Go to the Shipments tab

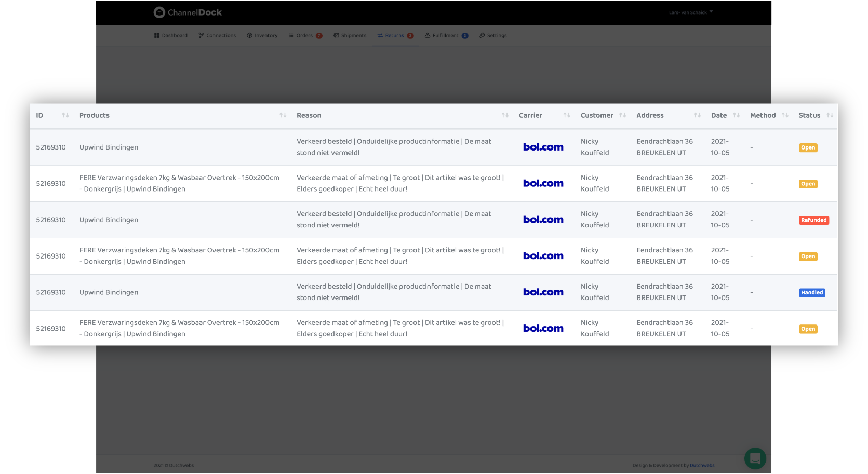coord(350,36)
